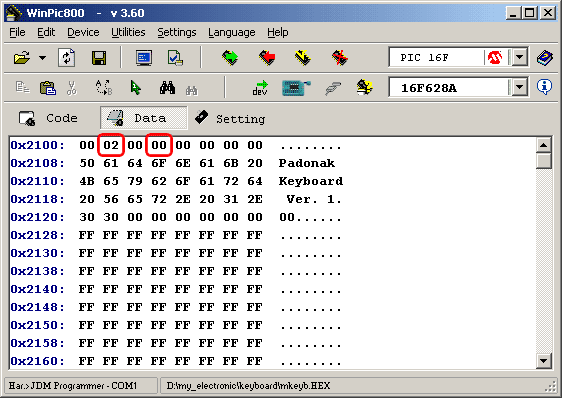The image size is (562, 398).
Task: Click the document checkmark toolbar icon
Action: (175, 58)
